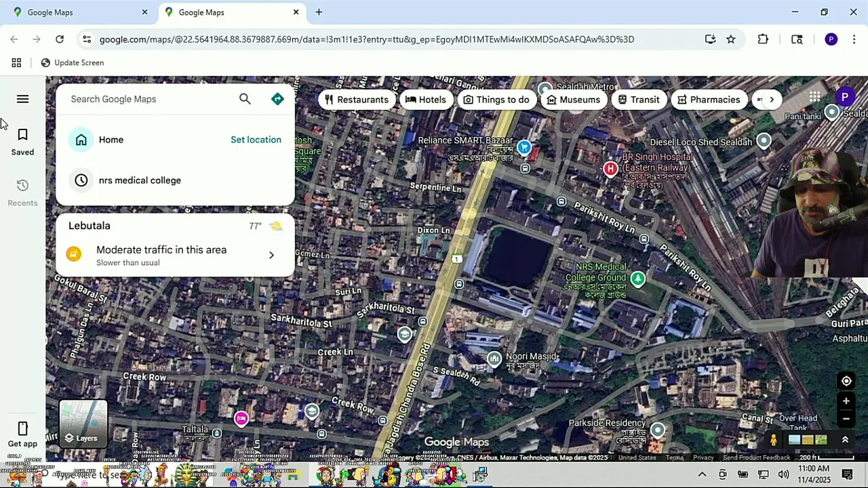Open the bookmarks bar apps grid
Image resolution: width=868 pixels, height=488 pixels.
[x=16, y=62]
